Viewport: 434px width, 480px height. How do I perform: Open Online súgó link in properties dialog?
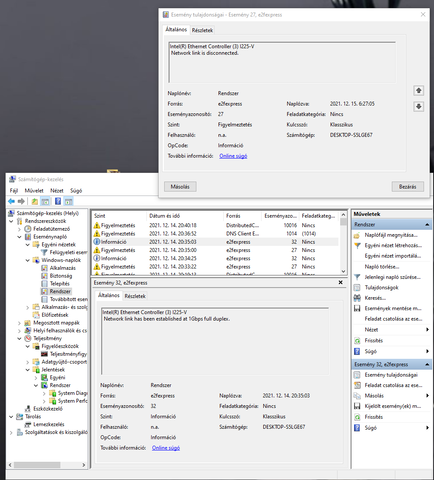[233, 156]
